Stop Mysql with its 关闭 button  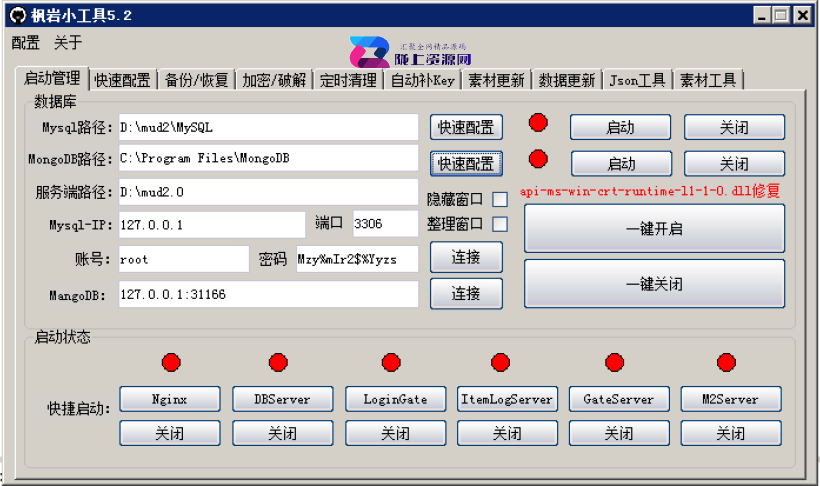click(734, 127)
